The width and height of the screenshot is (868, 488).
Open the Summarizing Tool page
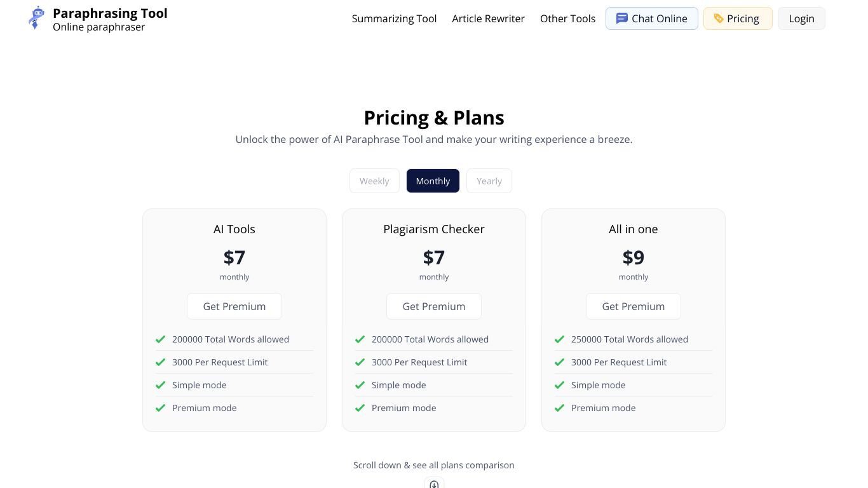394,18
